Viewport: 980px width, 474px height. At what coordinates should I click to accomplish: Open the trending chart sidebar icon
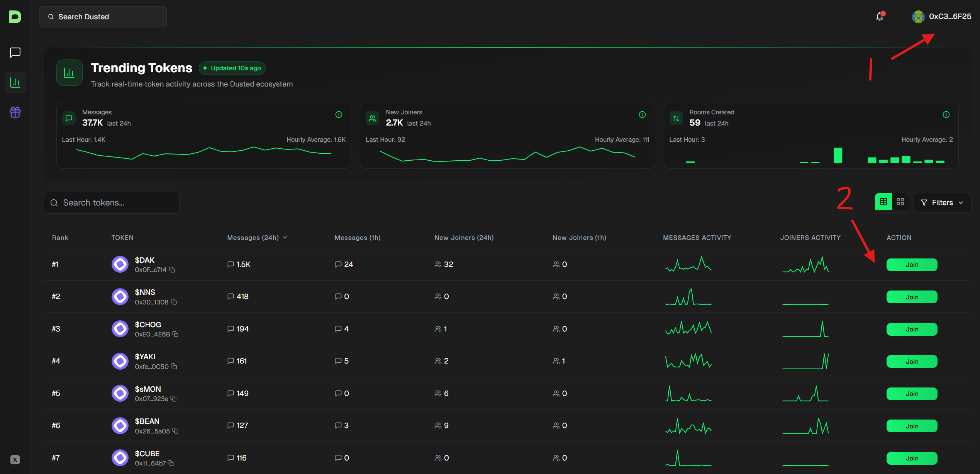click(15, 82)
